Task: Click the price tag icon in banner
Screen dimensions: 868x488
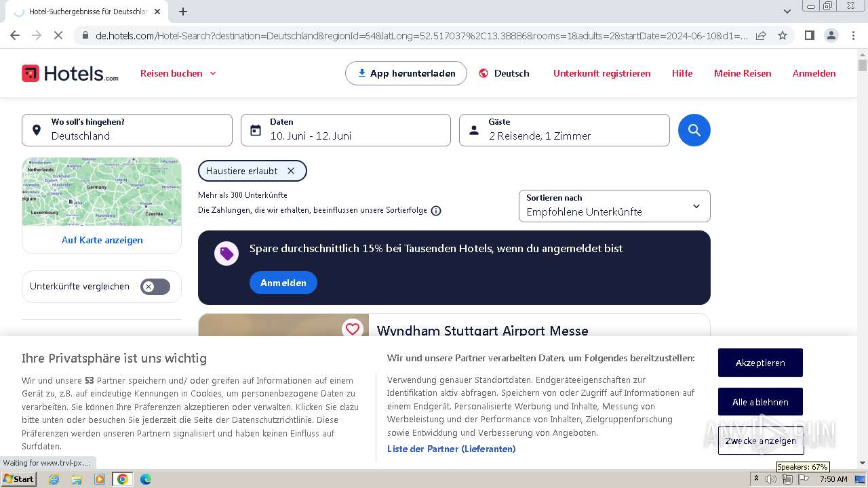Action: click(226, 253)
